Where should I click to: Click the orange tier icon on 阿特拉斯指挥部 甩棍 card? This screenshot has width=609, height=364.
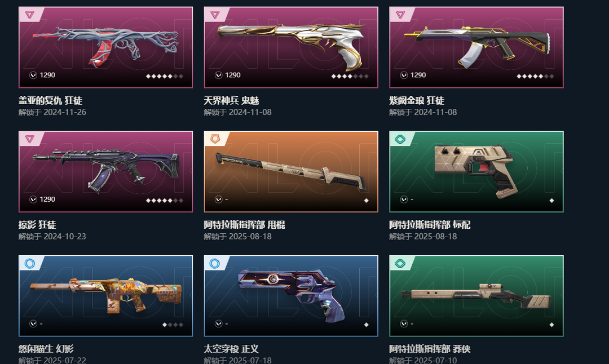click(215, 139)
